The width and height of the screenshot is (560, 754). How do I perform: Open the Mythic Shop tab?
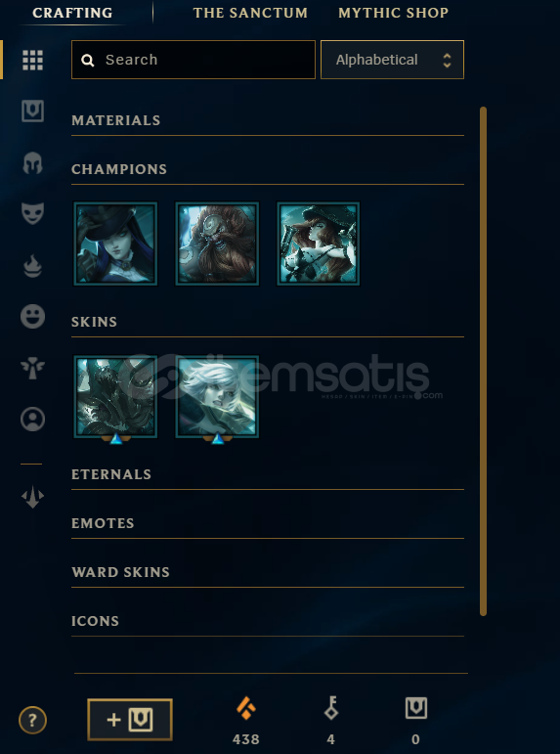(393, 13)
